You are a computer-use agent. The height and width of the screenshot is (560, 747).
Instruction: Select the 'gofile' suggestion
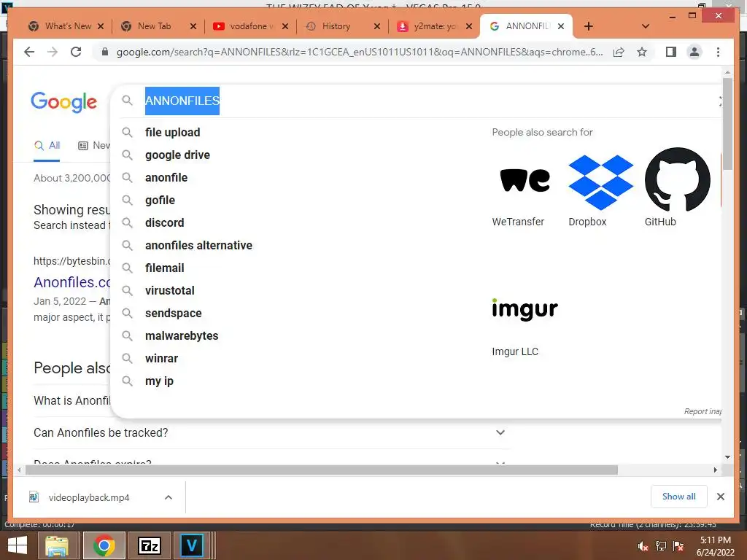point(160,200)
